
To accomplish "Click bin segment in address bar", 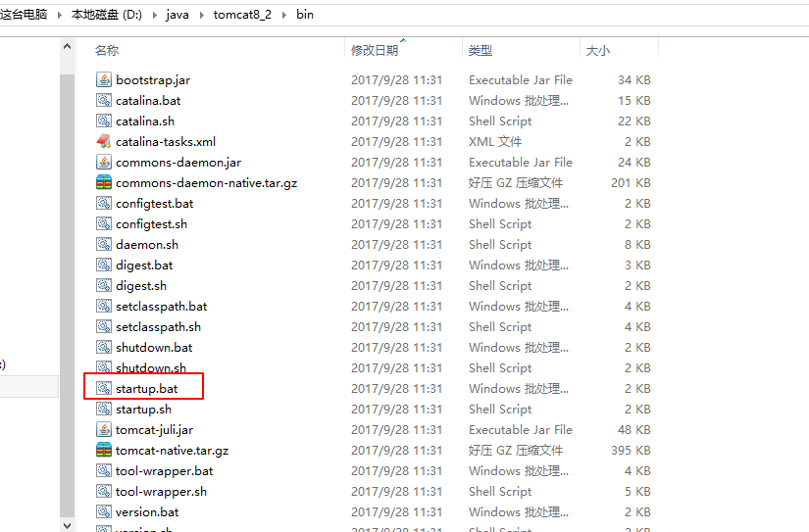I will coord(304,15).
